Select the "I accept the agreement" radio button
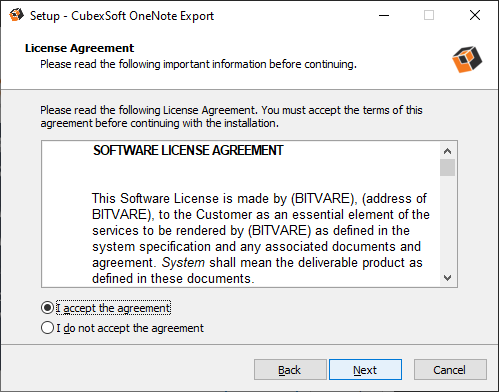This screenshot has height=392, width=499. (47, 308)
